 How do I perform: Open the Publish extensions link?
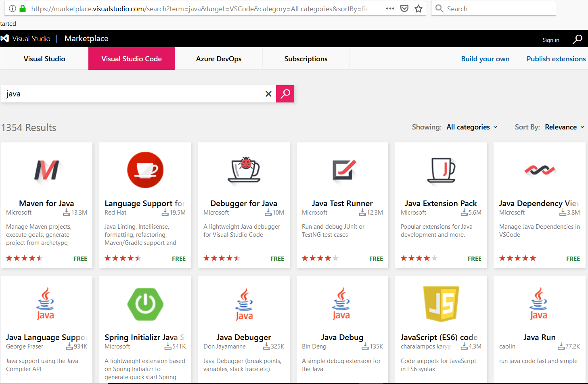click(x=556, y=59)
